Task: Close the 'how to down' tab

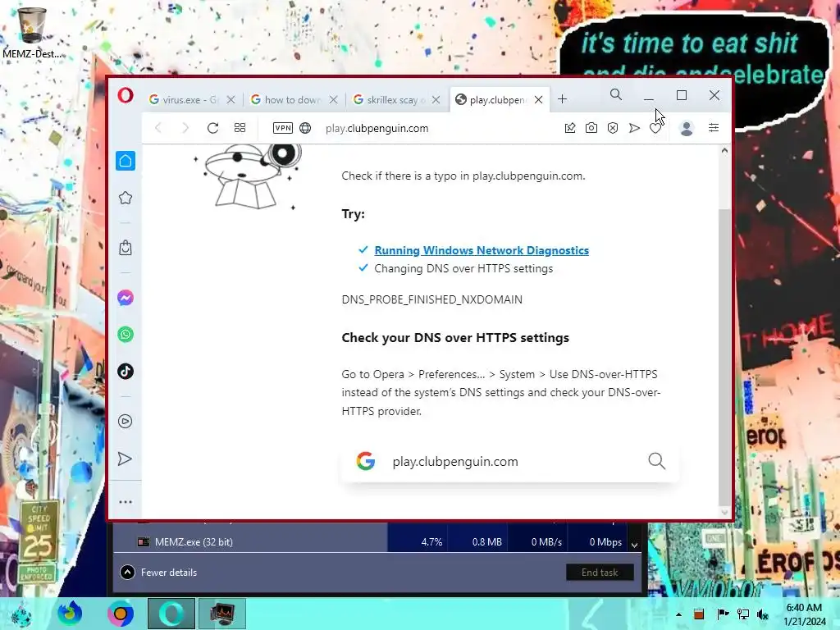Action: (333, 99)
